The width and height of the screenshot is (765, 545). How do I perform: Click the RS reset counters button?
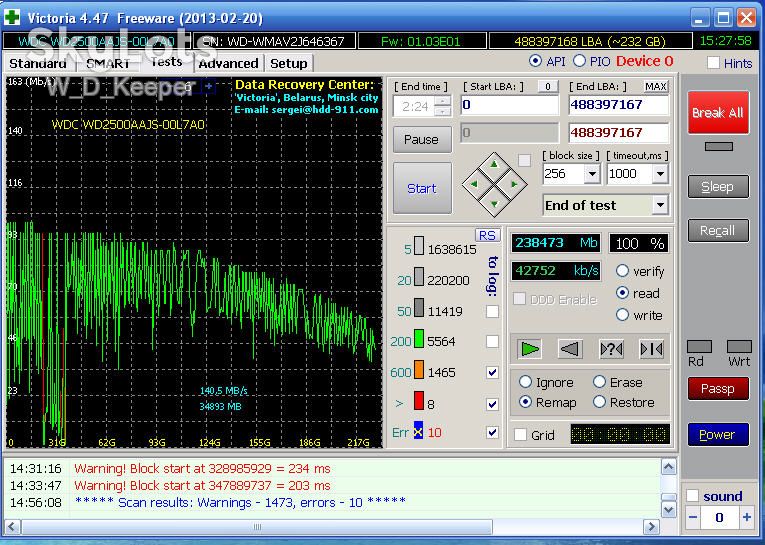pyautogui.click(x=487, y=235)
